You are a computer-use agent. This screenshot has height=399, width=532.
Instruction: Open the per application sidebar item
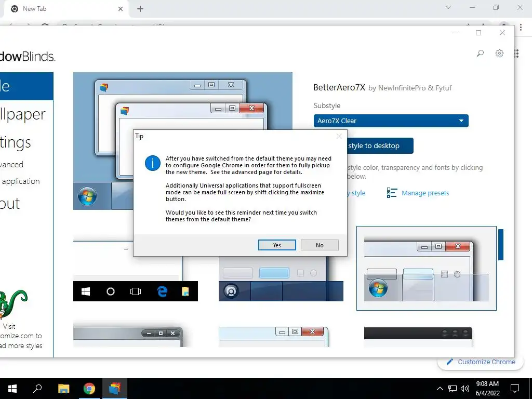point(20,181)
